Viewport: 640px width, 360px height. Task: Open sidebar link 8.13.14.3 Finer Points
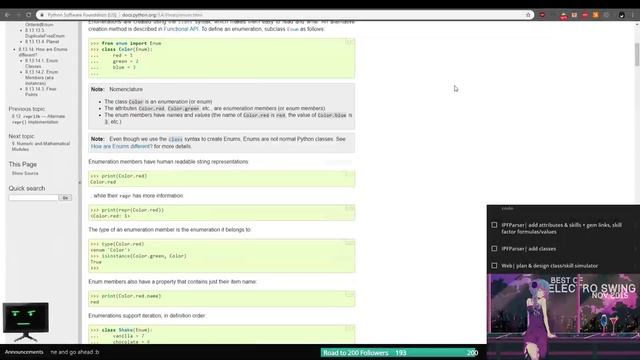[40, 91]
